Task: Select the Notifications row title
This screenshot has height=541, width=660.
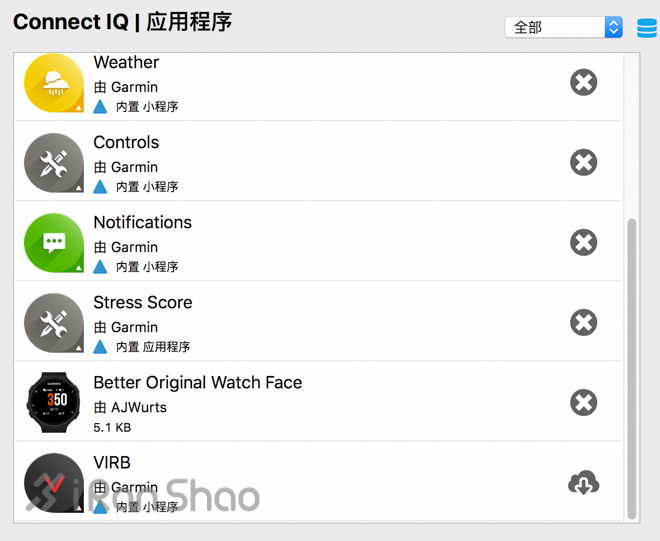Action: click(x=143, y=222)
